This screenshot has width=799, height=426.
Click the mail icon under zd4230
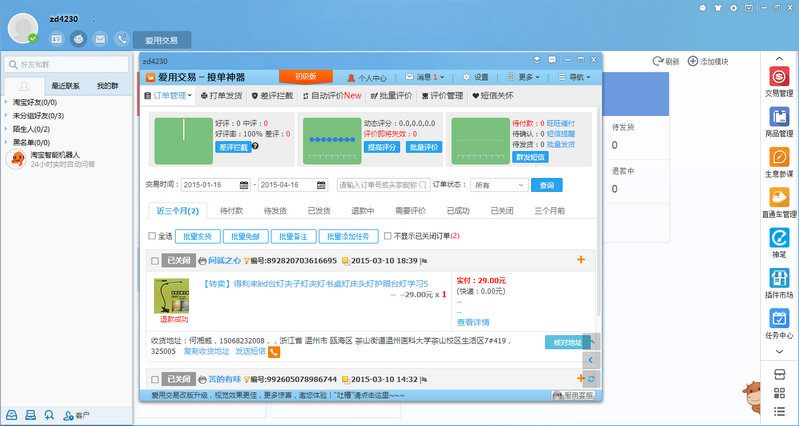point(100,39)
